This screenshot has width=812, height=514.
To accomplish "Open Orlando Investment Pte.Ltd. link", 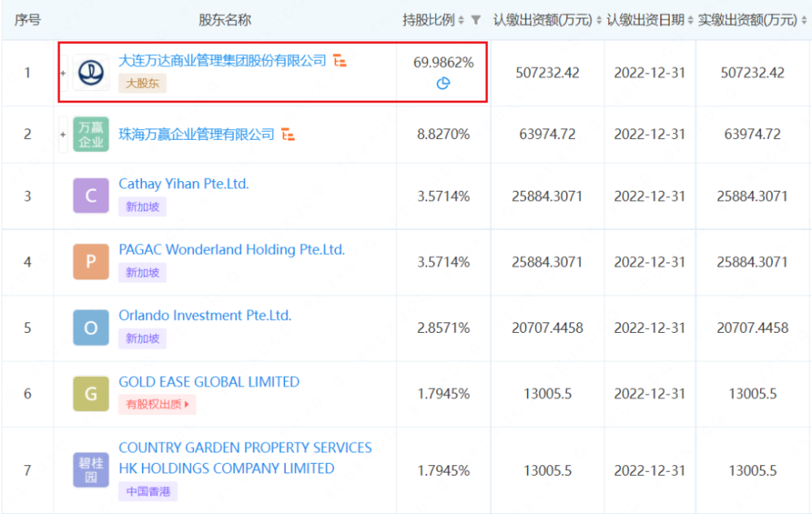I will point(205,315).
